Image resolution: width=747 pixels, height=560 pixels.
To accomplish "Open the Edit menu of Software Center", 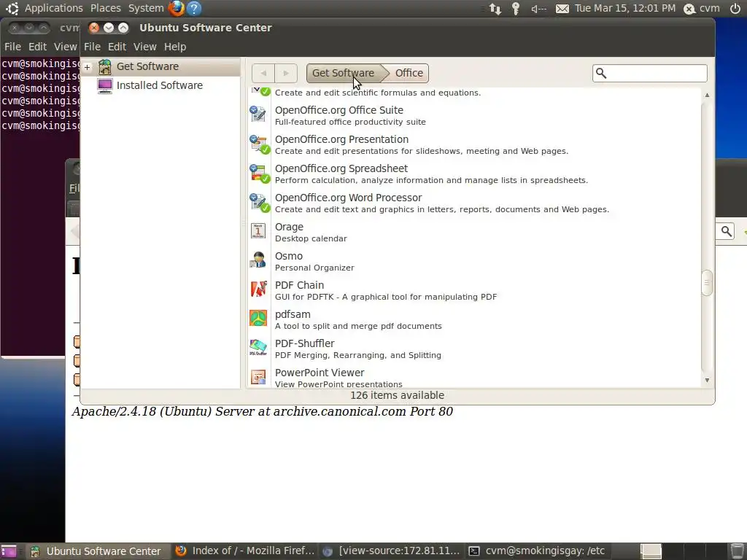I will [x=117, y=47].
